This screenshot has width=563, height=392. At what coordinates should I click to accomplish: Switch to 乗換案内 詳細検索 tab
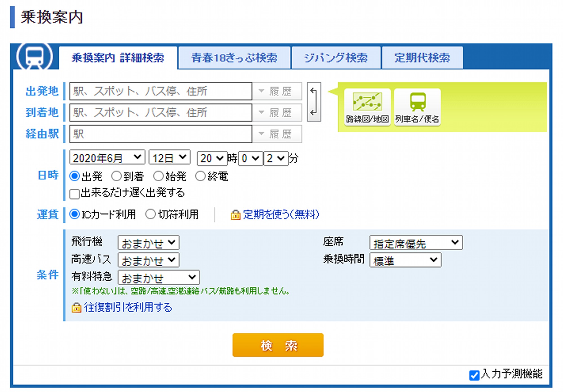coord(118,58)
